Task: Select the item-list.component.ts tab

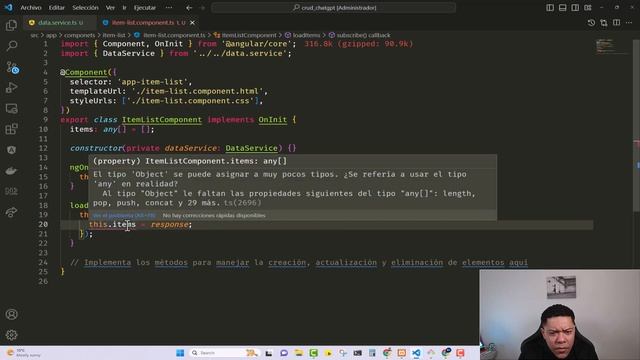Action: [x=148, y=23]
